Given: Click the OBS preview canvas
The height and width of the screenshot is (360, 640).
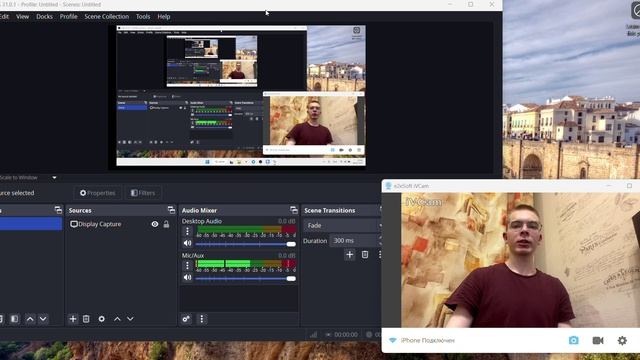Looking at the screenshot, I should pos(241,96).
